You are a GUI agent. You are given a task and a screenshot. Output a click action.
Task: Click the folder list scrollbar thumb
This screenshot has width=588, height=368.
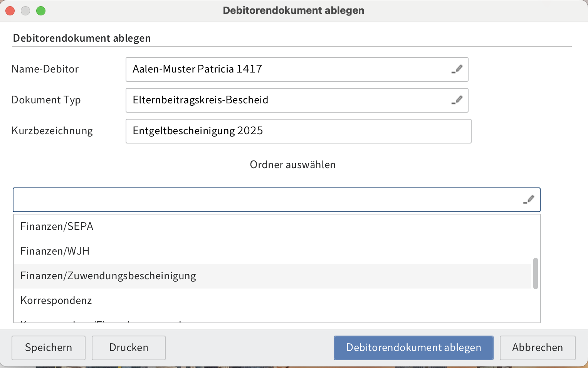(x=535, y=273)
